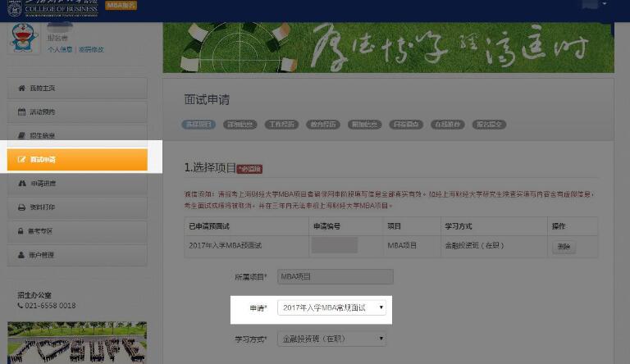Click the user icon beside 账户管理

22,255
